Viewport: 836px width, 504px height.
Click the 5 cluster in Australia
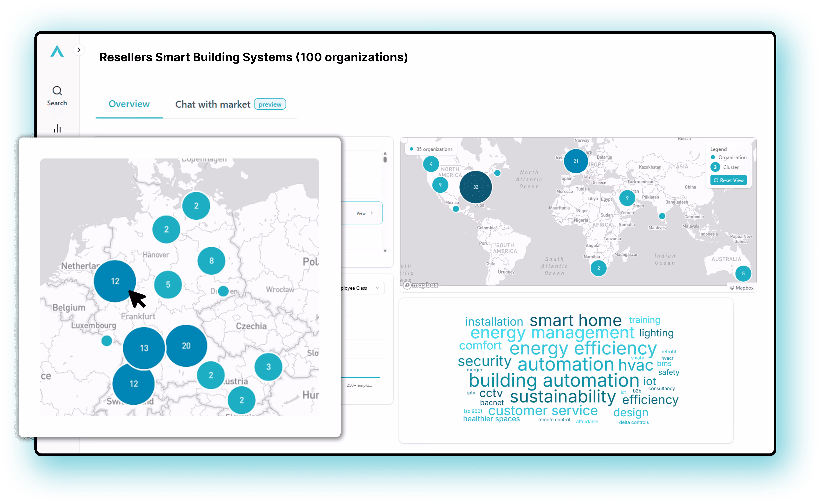click(743, 273)
